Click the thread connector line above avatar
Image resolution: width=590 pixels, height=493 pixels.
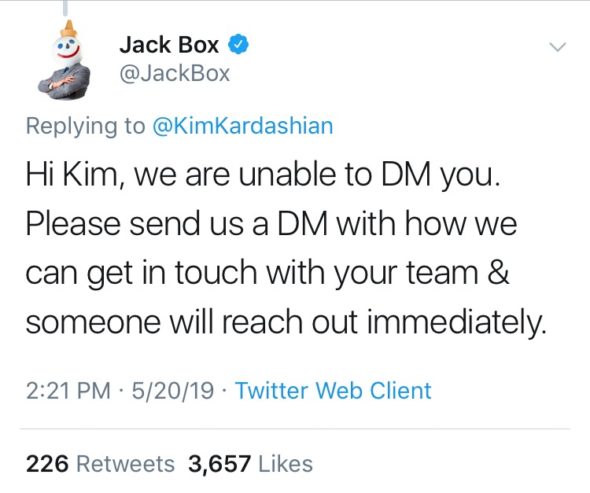point(65,8)
